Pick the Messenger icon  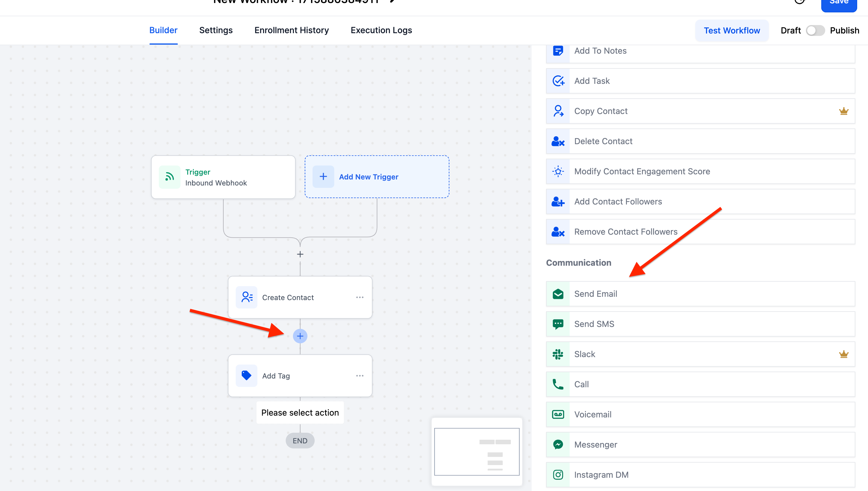pos(558,445)
